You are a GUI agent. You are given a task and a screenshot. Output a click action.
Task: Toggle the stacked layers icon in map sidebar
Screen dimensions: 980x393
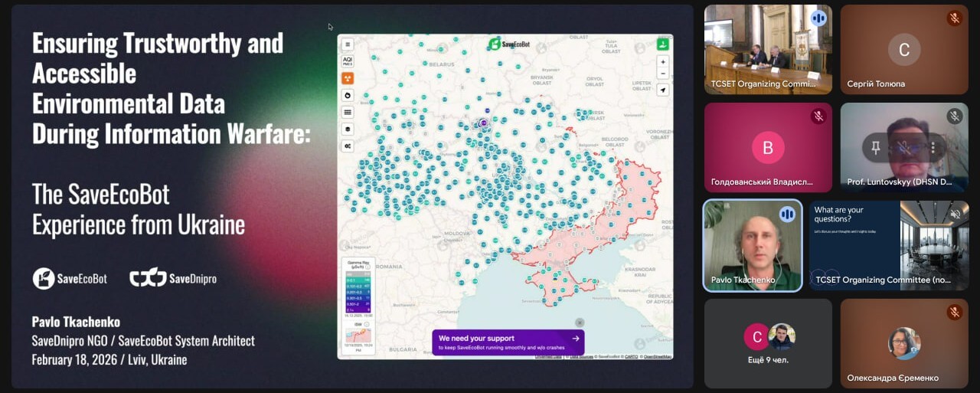[348, 129]
